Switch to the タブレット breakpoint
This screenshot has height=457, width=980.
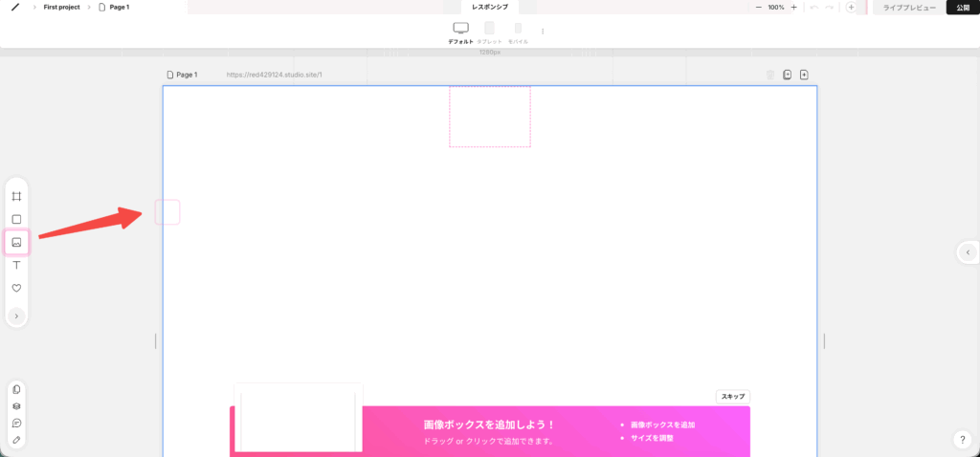[489, 33]
